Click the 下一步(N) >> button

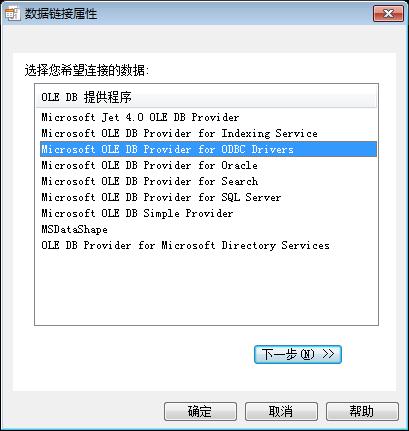pyautogui.click(x=298, y=354)
